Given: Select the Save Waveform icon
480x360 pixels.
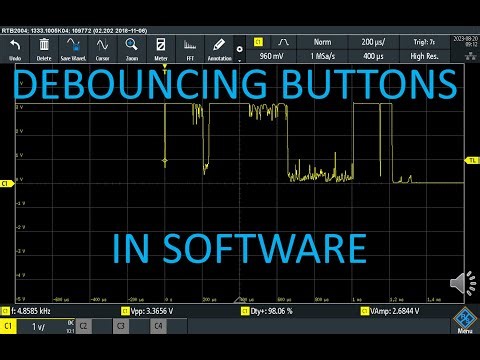Looking at the screenshot, I should point(73,49).
